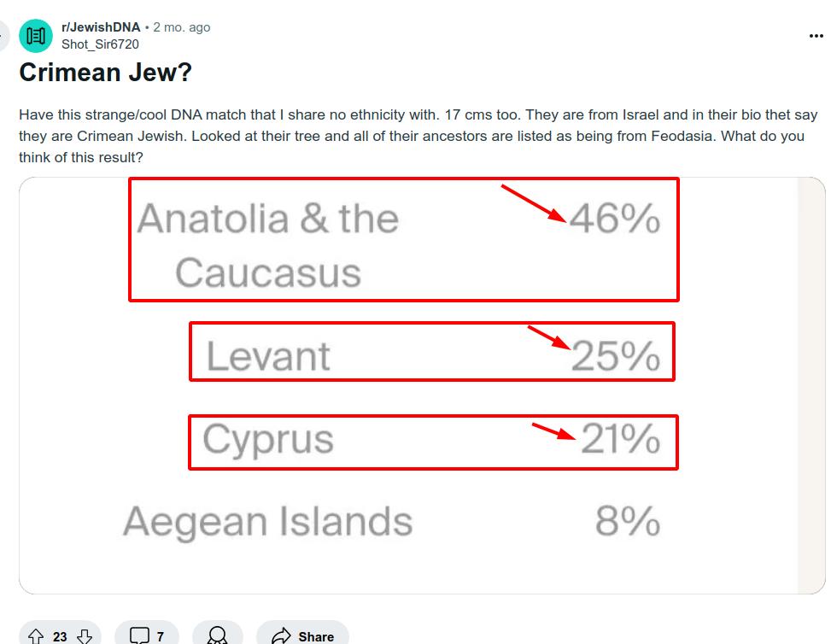Open the comments with 7 replies
The width and height of the screenshot is (831, 644).
click(x=147, y=636)
